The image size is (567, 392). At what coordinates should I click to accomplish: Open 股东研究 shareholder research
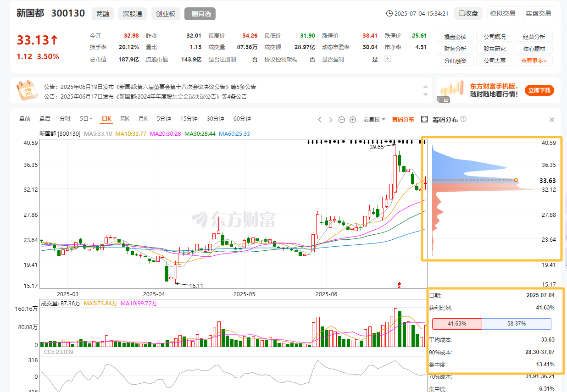495,49
